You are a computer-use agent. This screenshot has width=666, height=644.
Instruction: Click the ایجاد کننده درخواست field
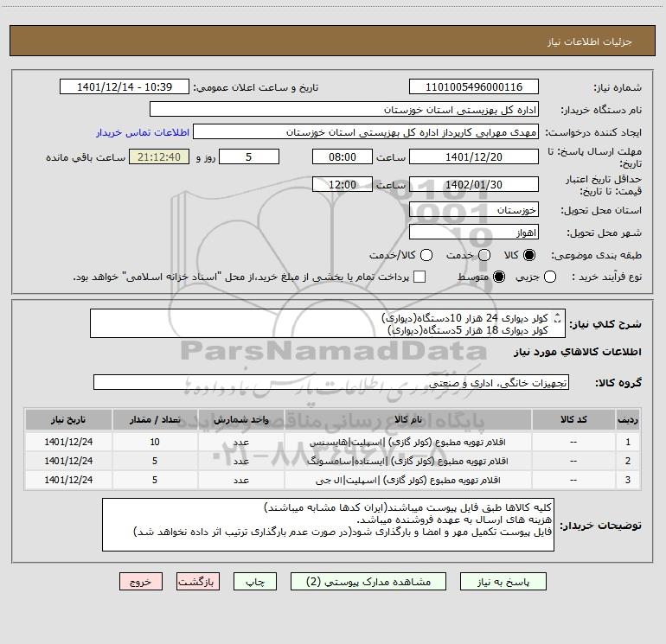(366, 132)
